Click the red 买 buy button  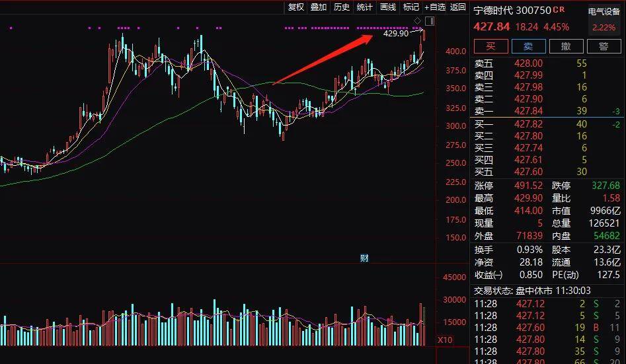(x=490, y=46)
